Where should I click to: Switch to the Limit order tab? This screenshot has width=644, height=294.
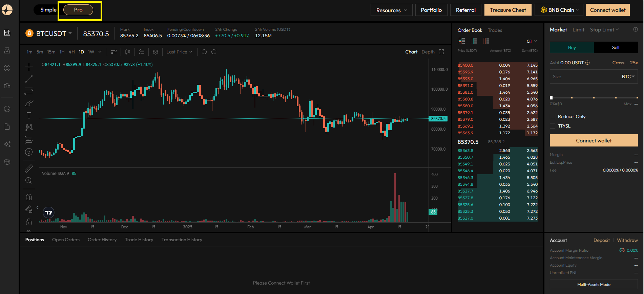pos(578,30)
